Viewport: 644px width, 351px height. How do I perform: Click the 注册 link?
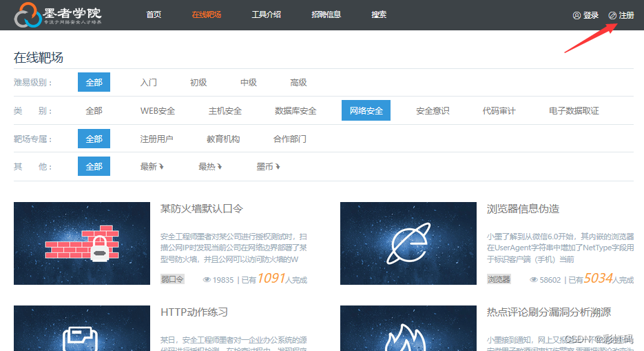[626, 16]
